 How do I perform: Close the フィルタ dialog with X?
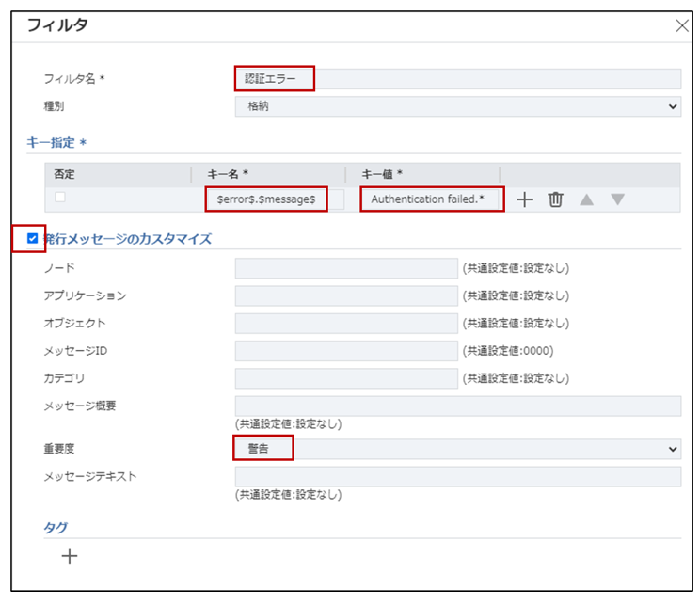pyautogui.click(x=682, y=25)
